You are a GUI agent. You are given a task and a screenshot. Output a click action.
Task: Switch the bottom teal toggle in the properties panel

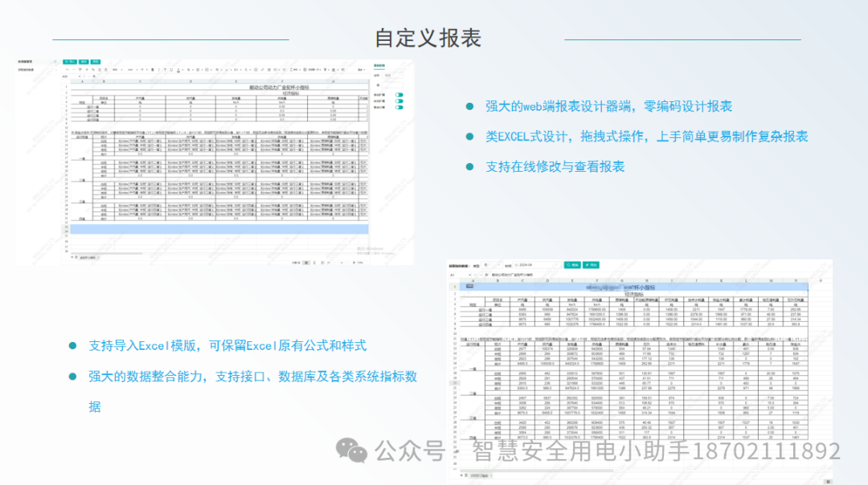point(399,108)
